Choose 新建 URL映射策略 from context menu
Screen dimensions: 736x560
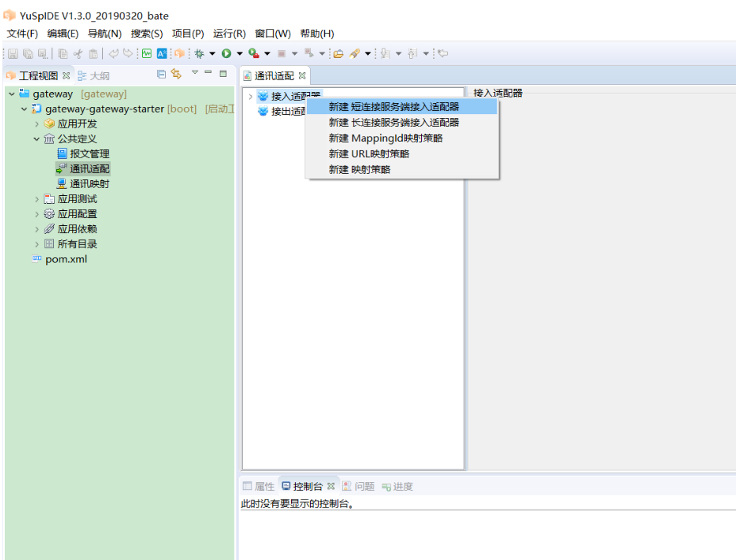pos(369,154)
